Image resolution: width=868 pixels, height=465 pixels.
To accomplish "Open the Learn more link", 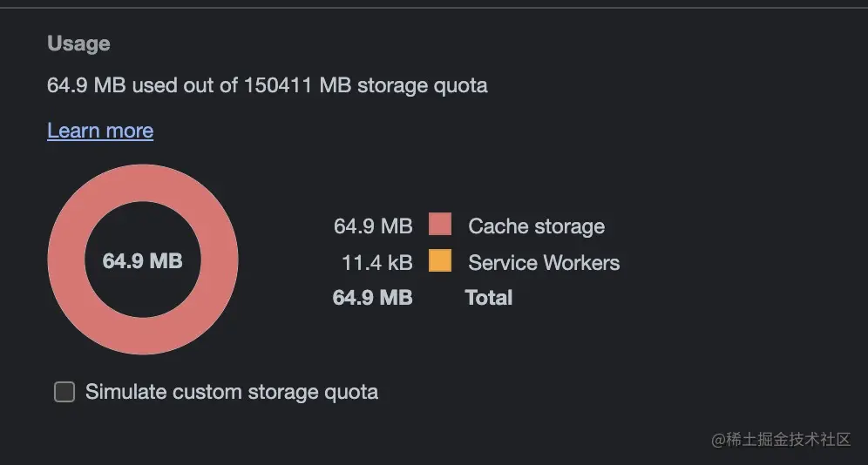I will 100,131.
